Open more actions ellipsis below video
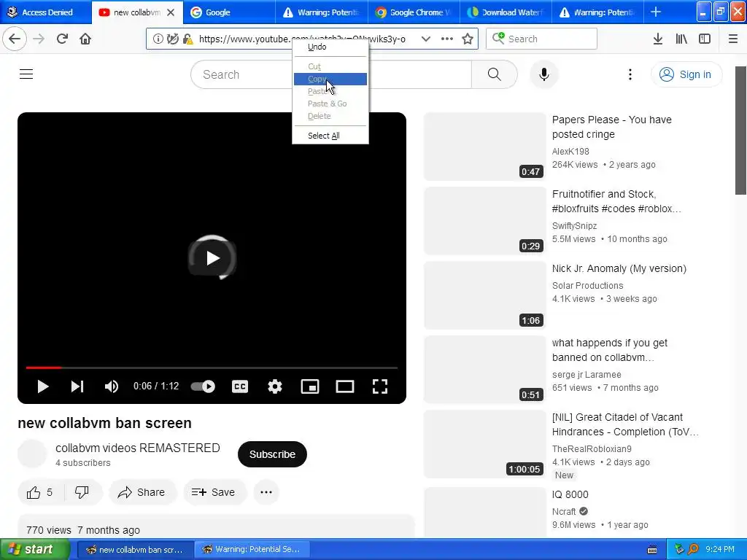 tap(266, 492)
